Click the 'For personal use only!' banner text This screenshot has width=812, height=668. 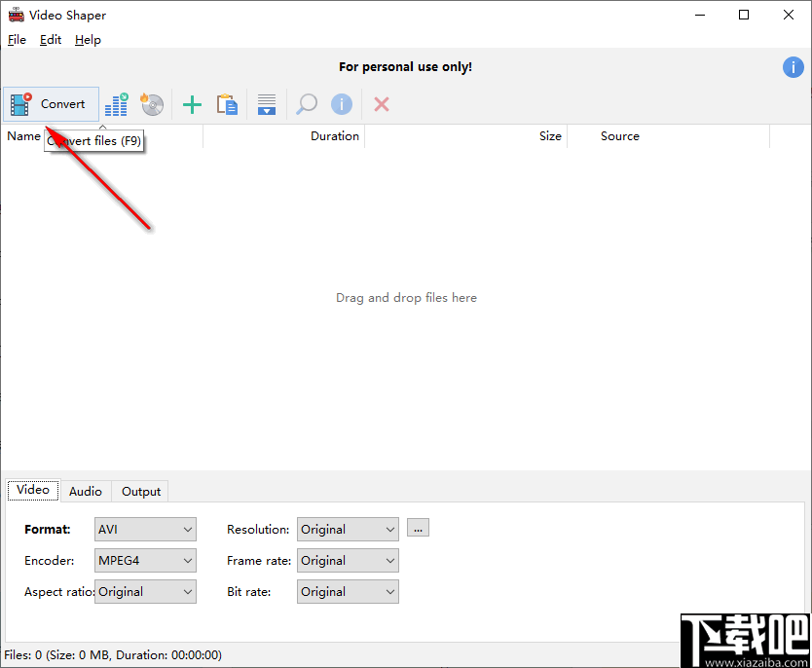[x=405, y=67]
